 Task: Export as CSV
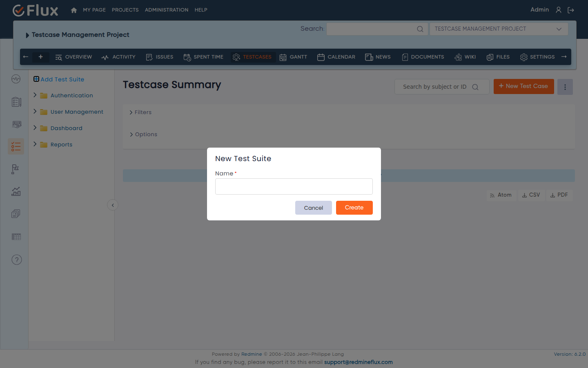point(531,195)
